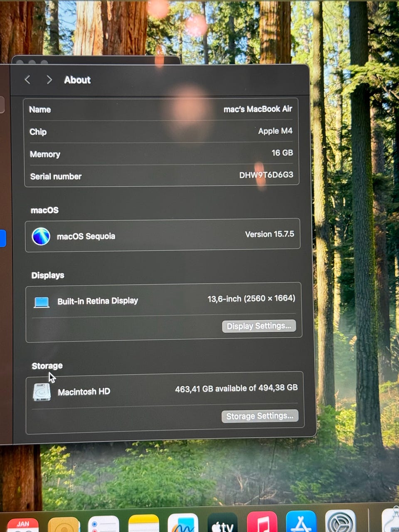Click the "Version 15.7.5" text
This screenshot has height=532, width=399.
[x=269, y=234]
